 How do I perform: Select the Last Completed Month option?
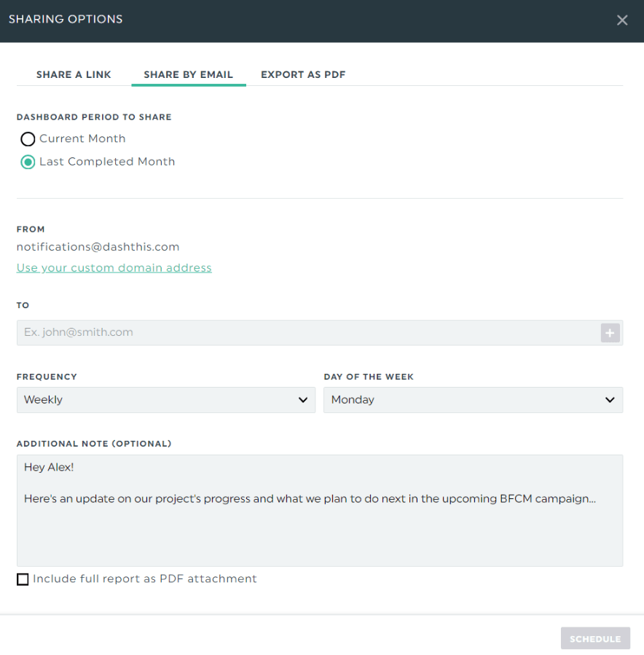[28, 162]
